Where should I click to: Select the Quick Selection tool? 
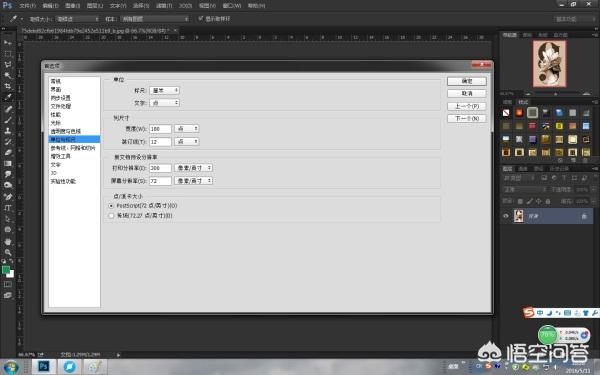(8, 75)
